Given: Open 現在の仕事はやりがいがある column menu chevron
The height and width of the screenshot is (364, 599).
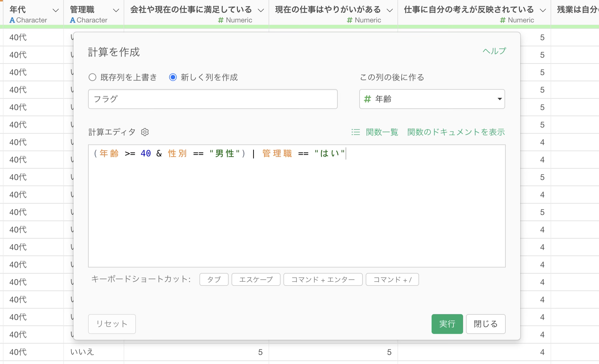Looking at the screenshot, I should [x=390, y=10].
